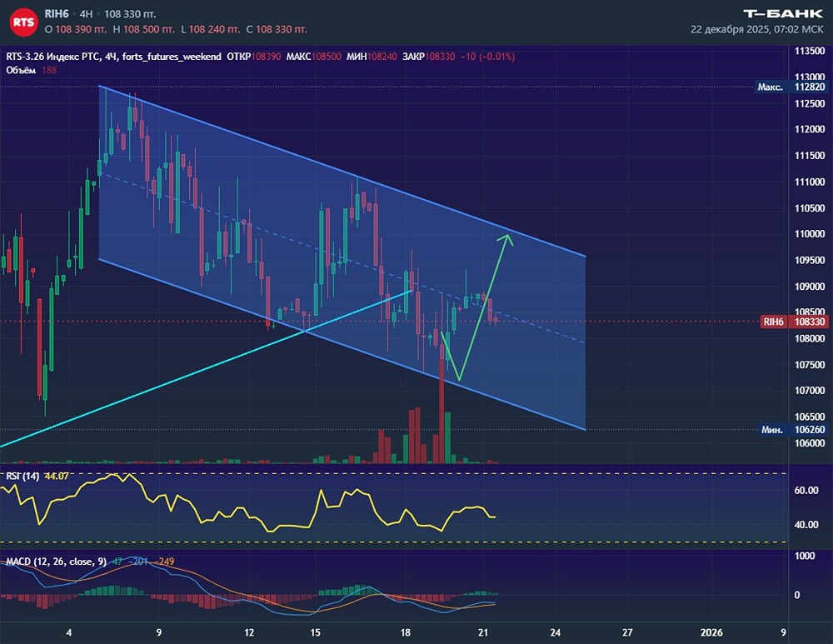Click 2026 on the time axis
The image size is (833, 644).
tap(711, 632)
